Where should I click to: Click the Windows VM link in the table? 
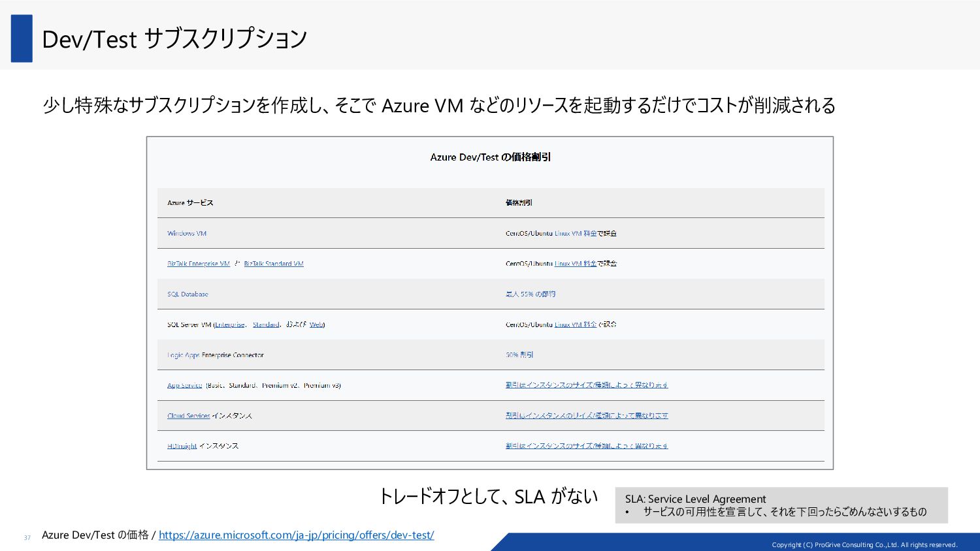tap(187, 233)
